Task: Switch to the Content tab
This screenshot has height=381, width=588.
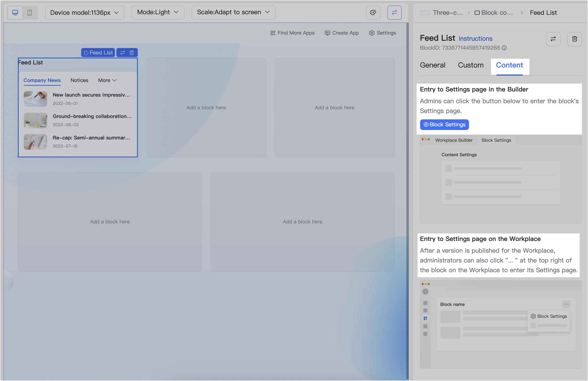Action: [x=510, y=65]
